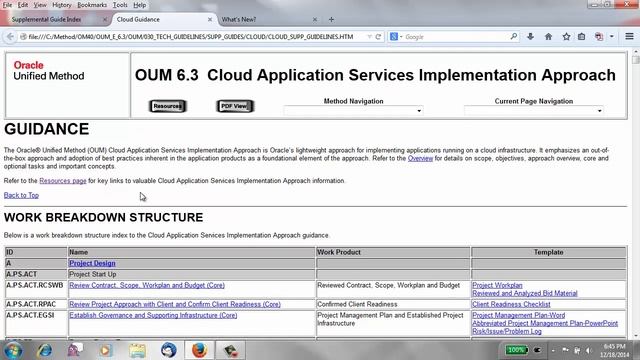The image size is (640, 360).
Task: Open the Help menu
Action: (140, 5)
